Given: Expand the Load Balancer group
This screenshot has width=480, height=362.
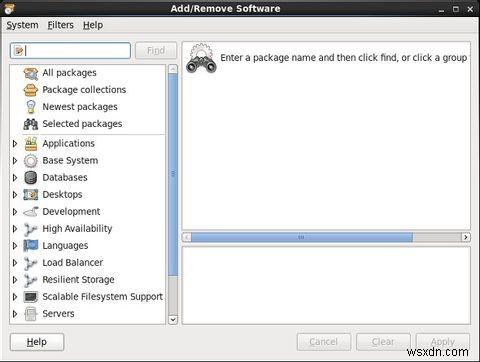Looking at the screenshot, I should pos(15,263).
